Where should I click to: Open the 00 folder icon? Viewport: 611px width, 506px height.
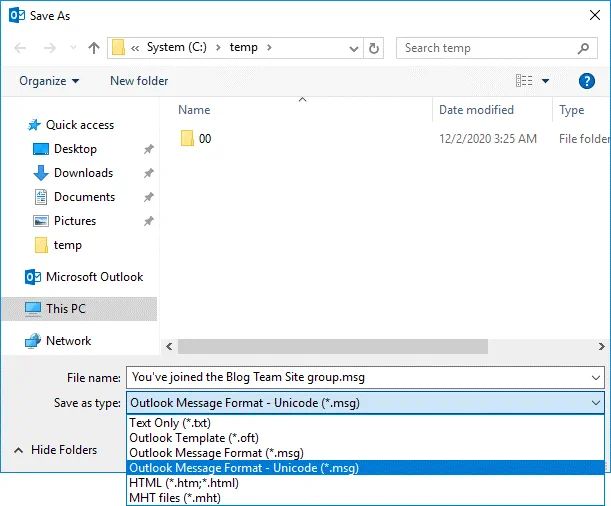(187, 139)
